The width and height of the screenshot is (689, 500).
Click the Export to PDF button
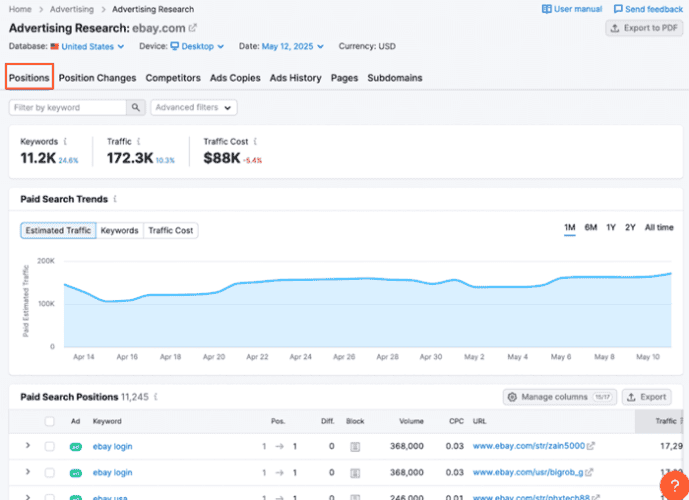[644, 28]
